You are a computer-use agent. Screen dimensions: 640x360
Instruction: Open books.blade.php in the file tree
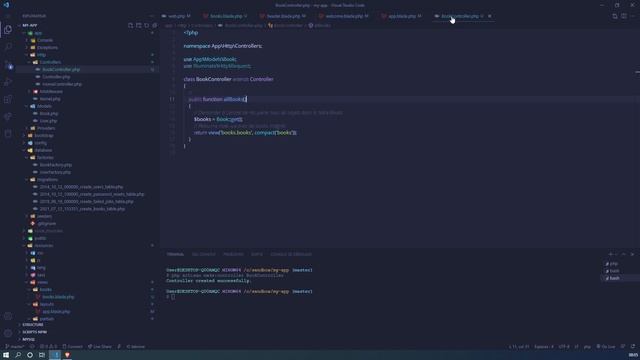(x=58, y=297)
